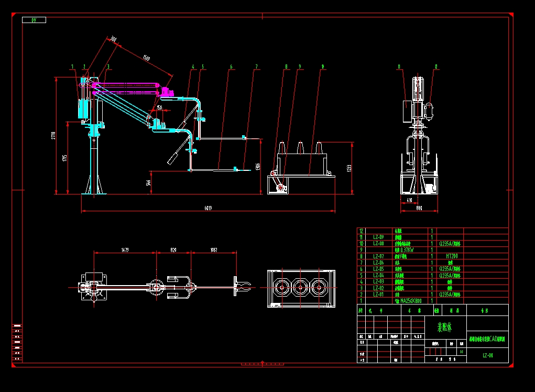This screenshot has width=535, height=392.
Task: Click the 2778 overall height dimension
Action: coord(53,135)
